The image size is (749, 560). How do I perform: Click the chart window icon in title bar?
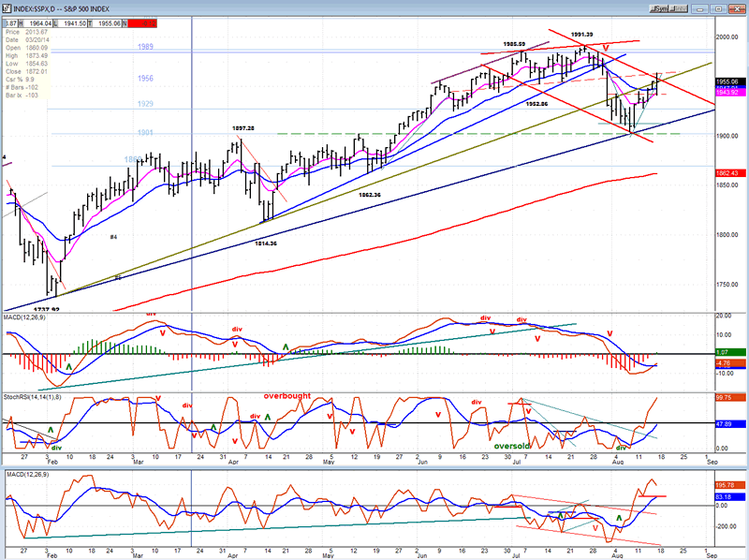[x=7, y=8]
